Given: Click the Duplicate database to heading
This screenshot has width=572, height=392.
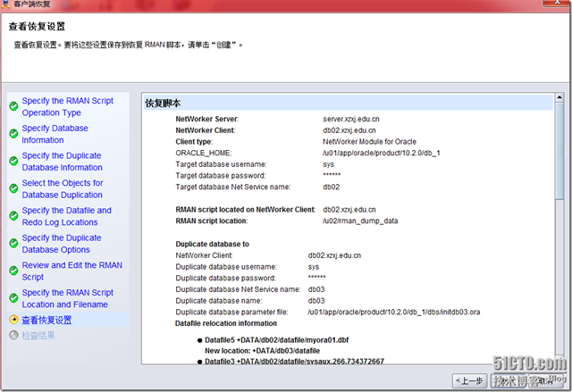Looking at the screenshot, I should 213,244.
